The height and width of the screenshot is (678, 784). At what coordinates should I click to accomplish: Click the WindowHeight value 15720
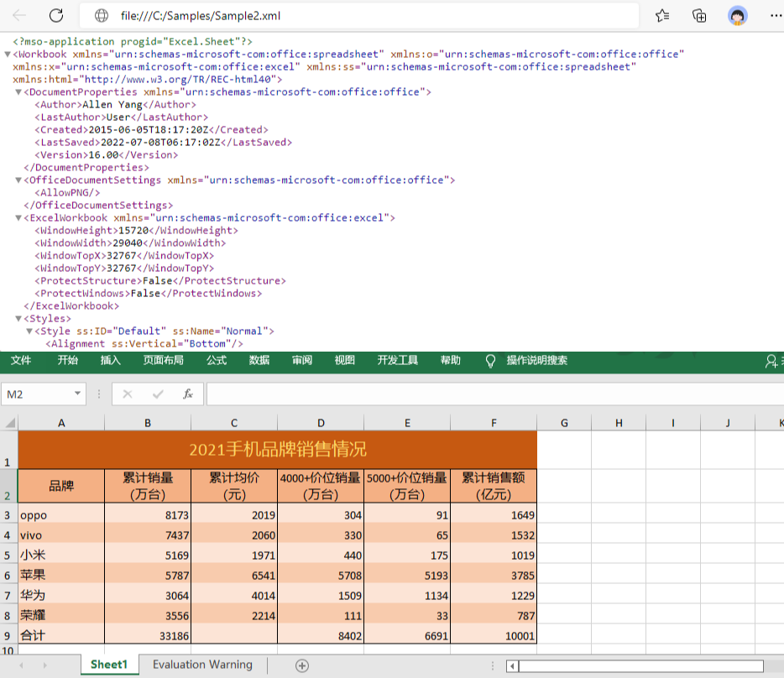133,231
